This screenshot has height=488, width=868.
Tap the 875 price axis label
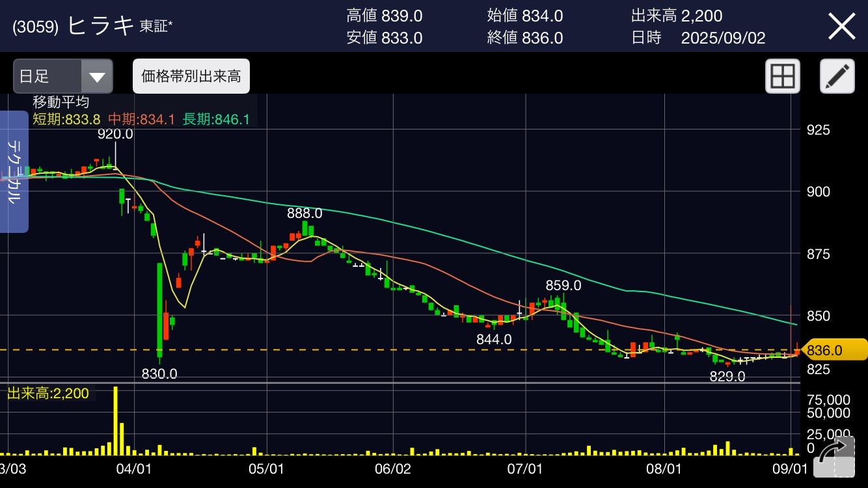(x=819, y=254)
